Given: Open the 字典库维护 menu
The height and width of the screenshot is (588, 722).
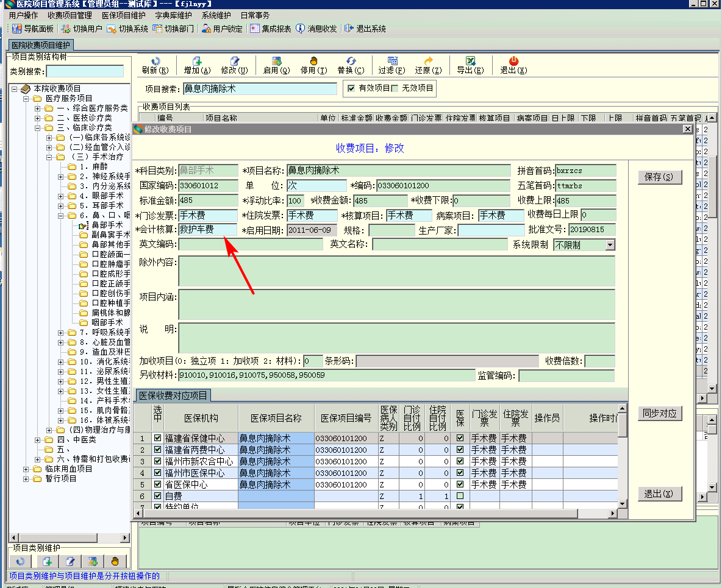Looking at the screenshot, I should click(x=174, y=15).
